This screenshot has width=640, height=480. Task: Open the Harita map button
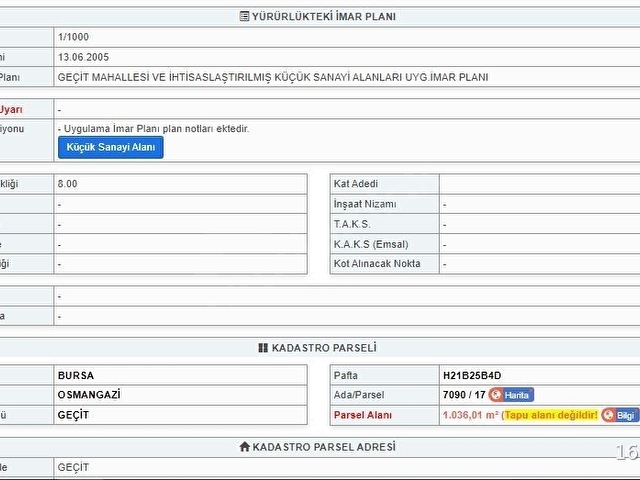511,395
